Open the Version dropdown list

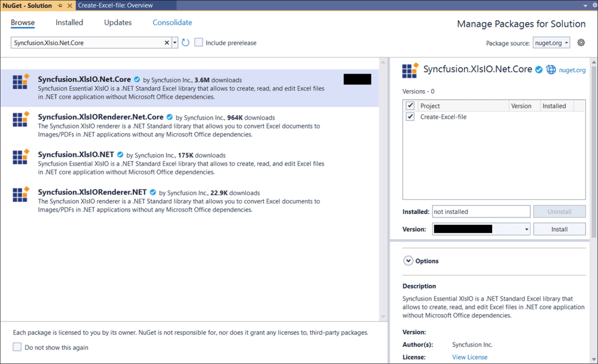526,229
